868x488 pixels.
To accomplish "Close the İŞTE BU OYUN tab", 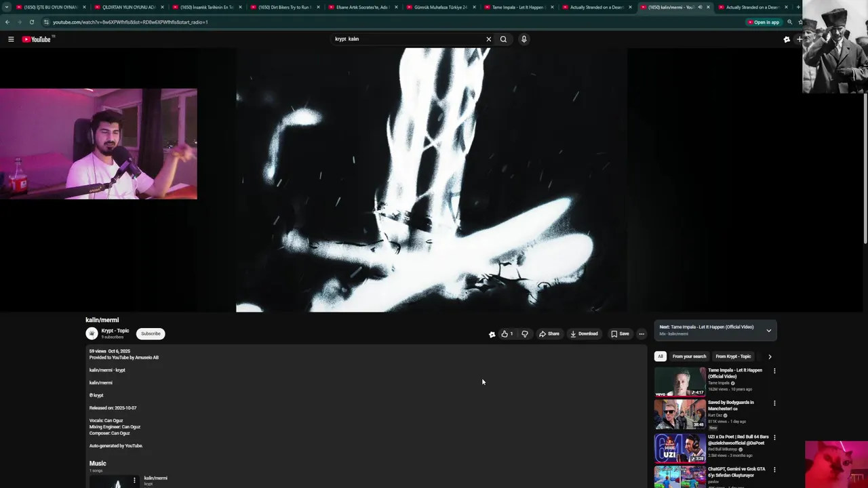I will tap(84, 7).
